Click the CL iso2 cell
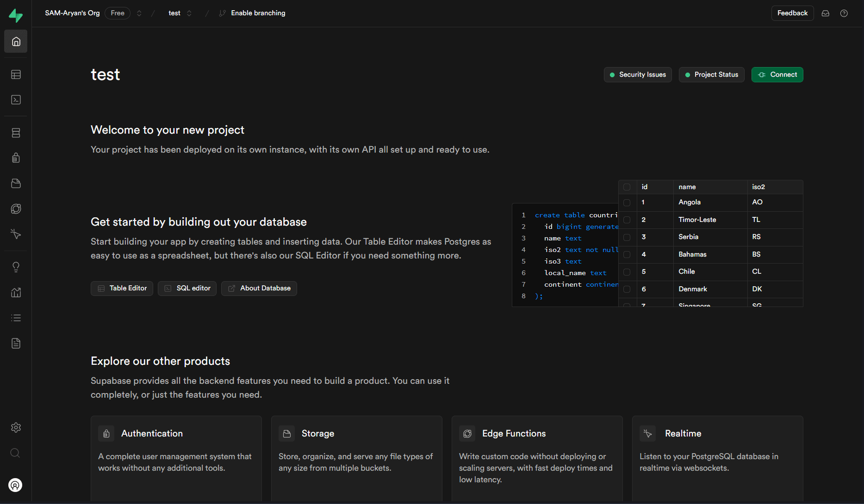The image size is (864, 504). (775, 272)
